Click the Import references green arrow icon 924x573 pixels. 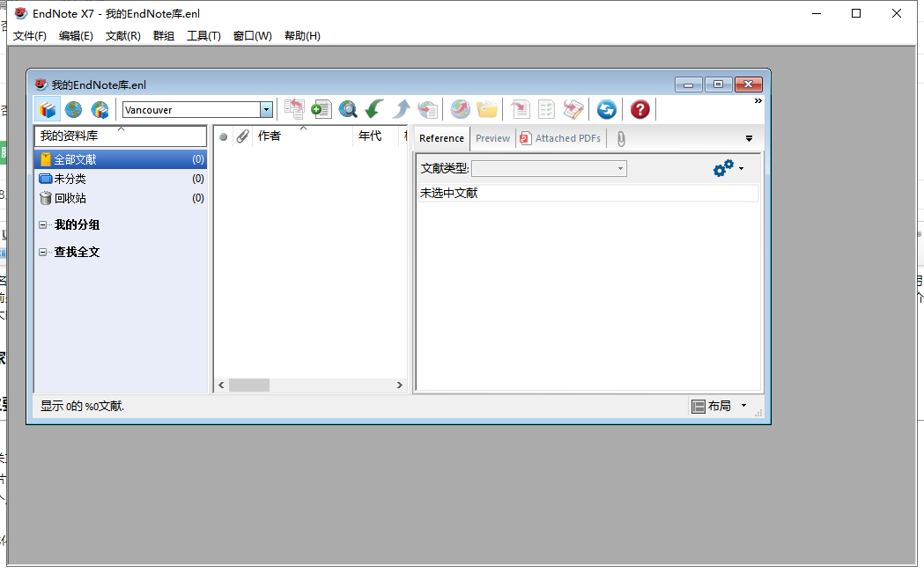373,109
